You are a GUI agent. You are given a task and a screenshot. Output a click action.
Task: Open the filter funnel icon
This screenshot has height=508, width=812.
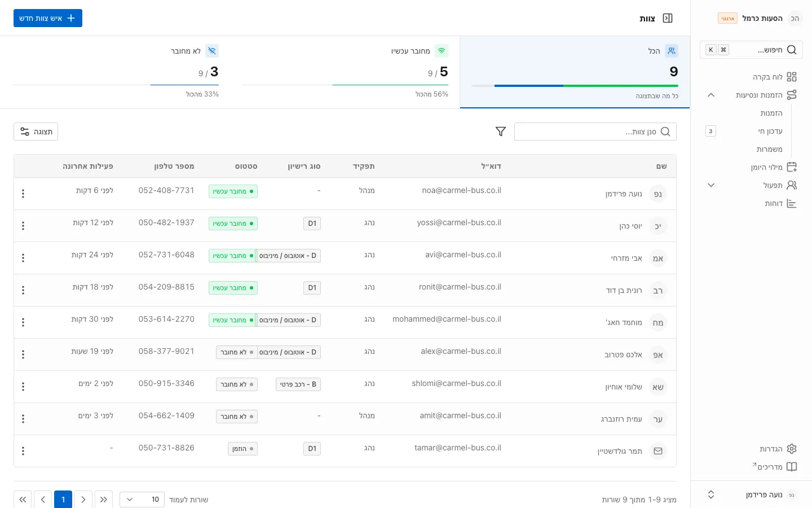coord(501,132)
